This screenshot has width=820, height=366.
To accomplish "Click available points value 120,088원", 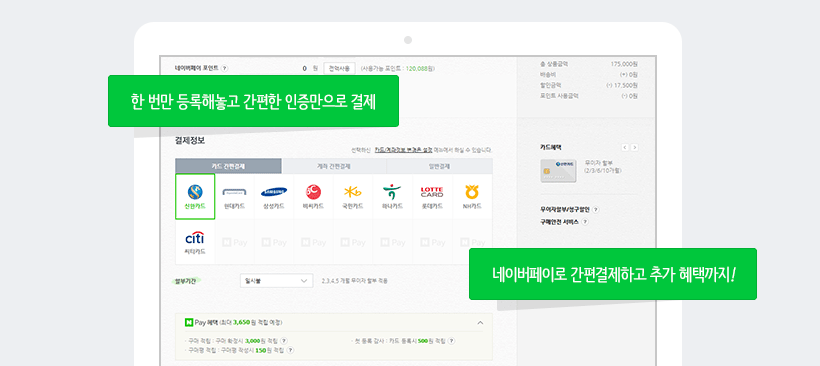I will coord(419,68).
